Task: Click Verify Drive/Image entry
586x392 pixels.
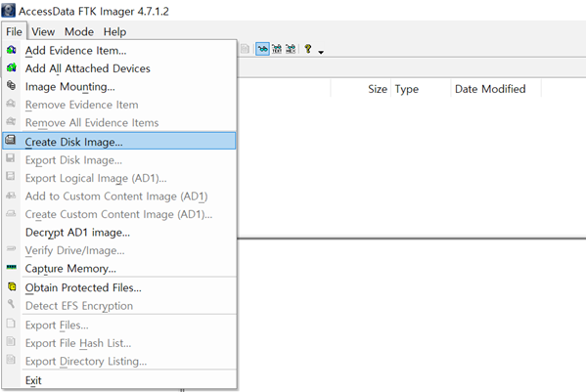Action: click(119, 250)
